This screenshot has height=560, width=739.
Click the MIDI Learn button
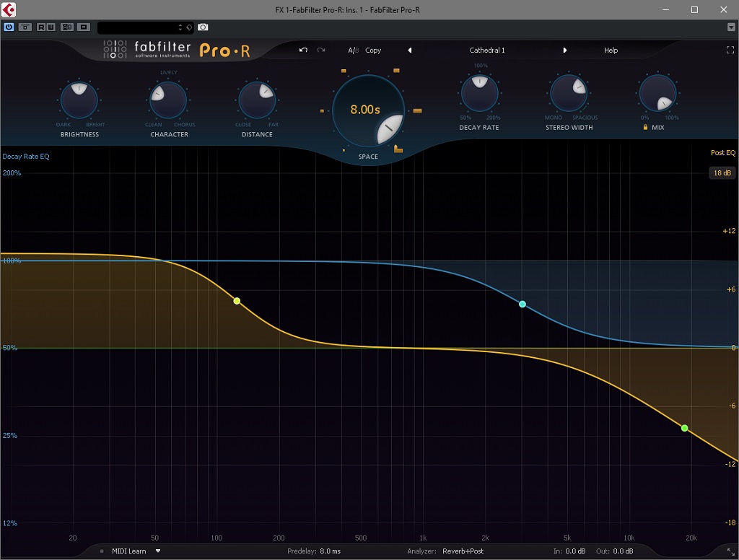128,551
